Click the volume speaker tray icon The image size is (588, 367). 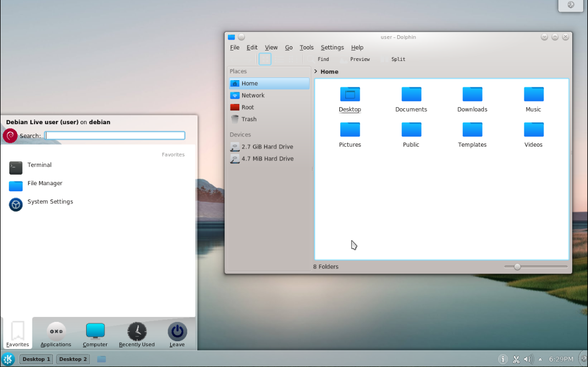pos(528,359)
